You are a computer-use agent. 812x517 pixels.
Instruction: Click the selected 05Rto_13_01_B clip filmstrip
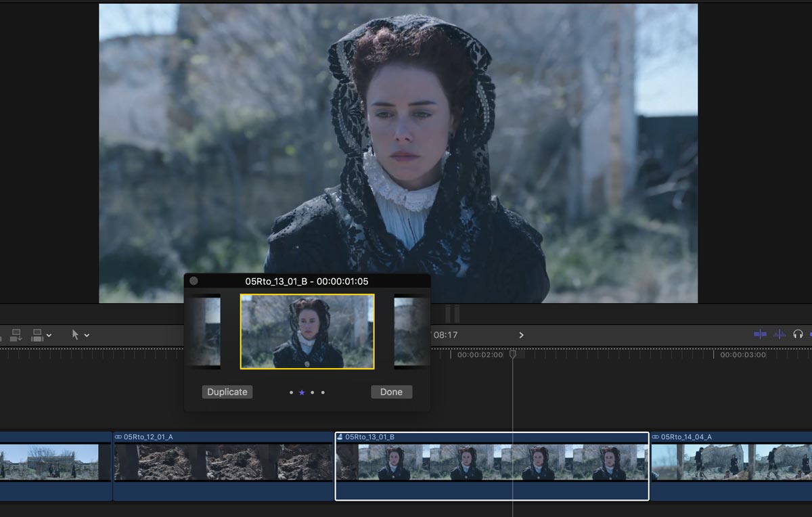492,462
